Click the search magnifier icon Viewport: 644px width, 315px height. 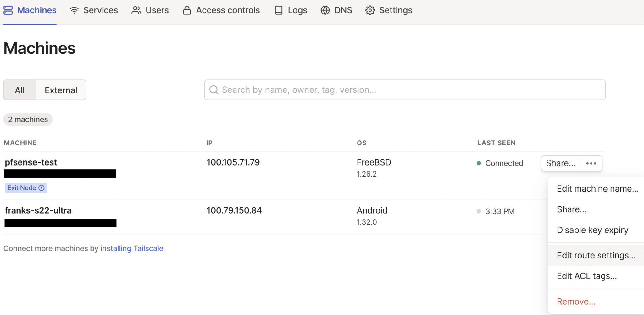tap(214, 90)
